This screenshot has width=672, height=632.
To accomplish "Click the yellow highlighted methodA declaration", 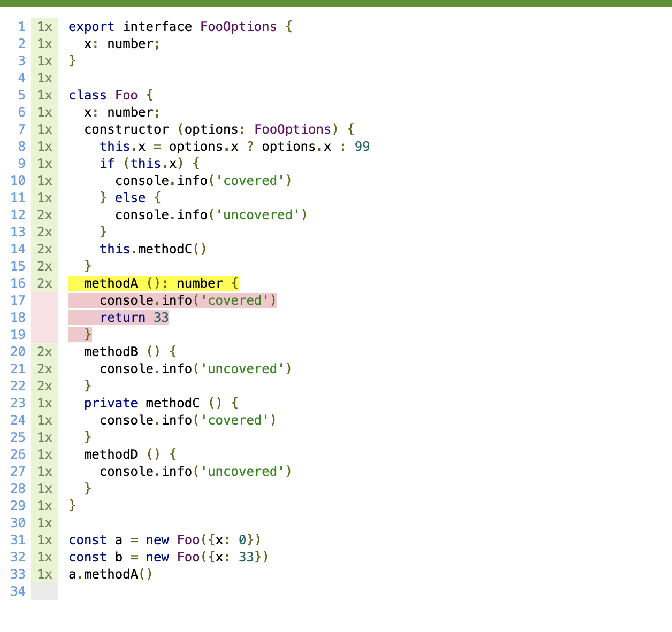I will tap(154, 283).
